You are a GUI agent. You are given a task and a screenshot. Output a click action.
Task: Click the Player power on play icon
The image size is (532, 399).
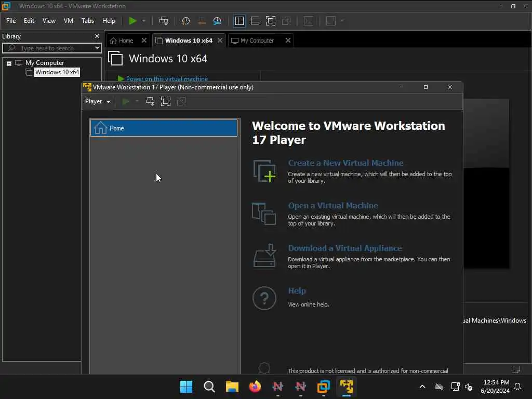click(x=126, y=101)
